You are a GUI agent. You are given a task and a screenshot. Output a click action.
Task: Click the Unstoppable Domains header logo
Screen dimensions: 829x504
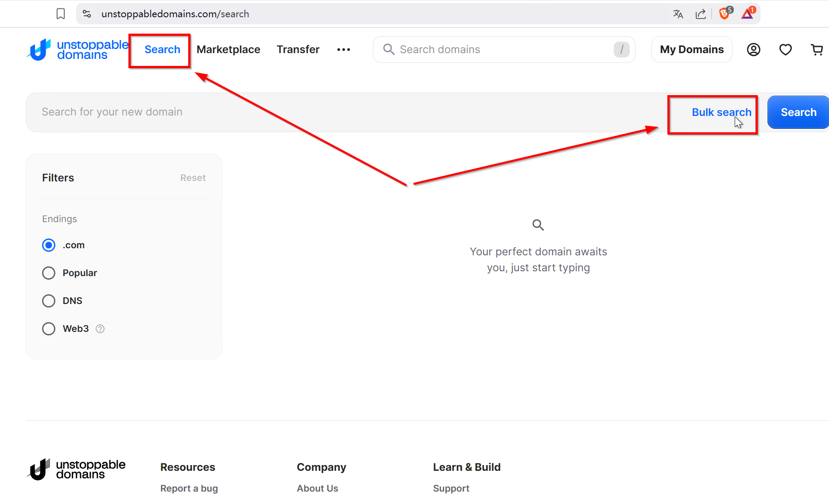point(77,50)
